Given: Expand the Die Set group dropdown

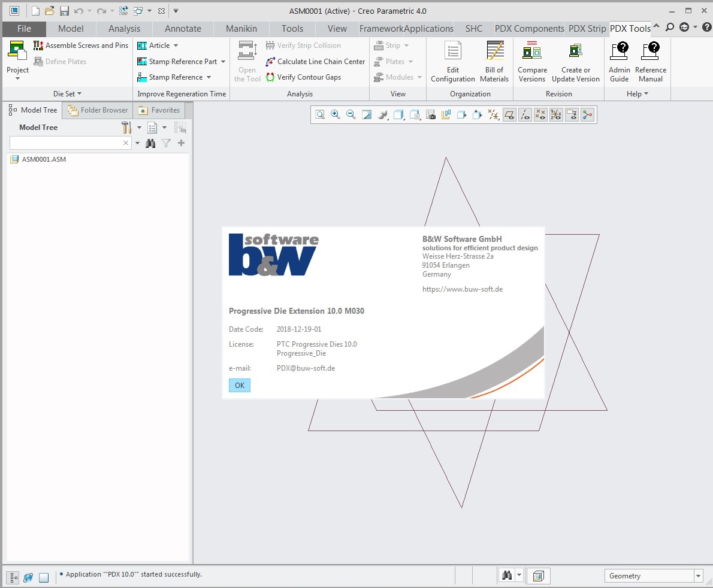Looking at the screenshot, I should point(67,93).
